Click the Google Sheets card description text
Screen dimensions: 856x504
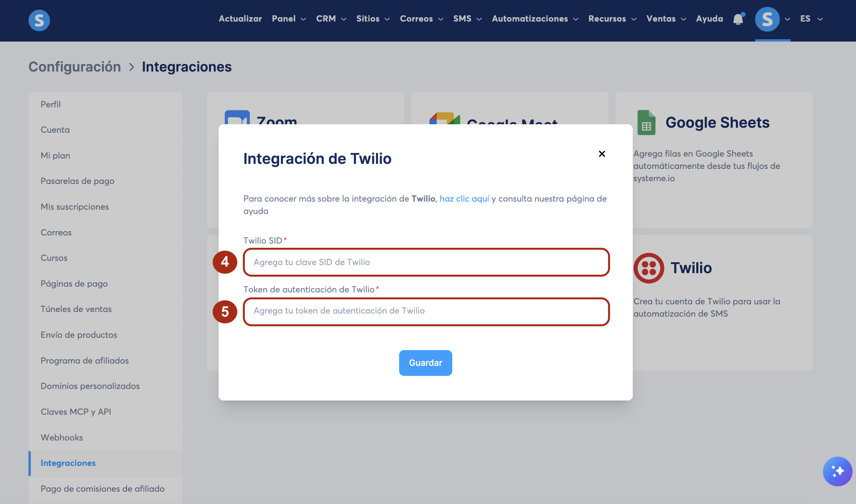[x=707, y=166]
